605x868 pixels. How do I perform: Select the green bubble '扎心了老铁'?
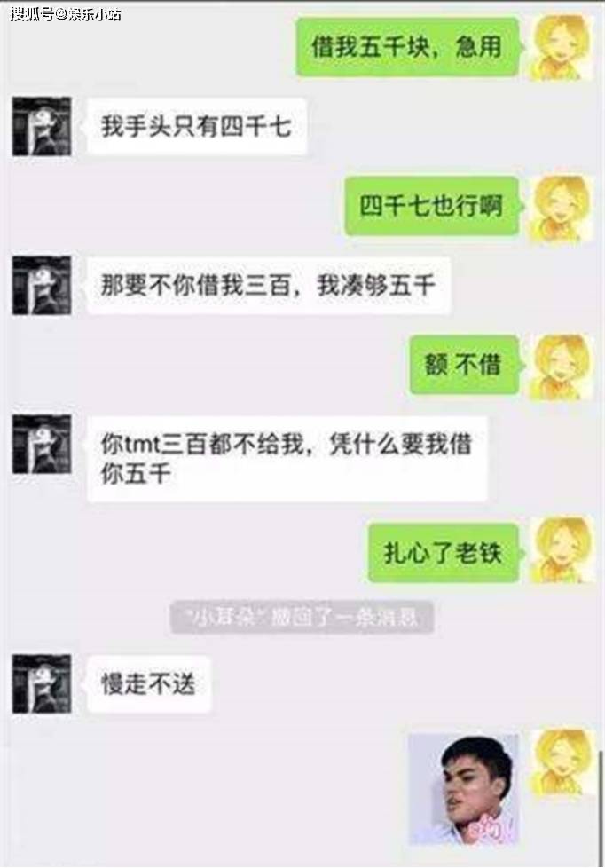point(444,552)
